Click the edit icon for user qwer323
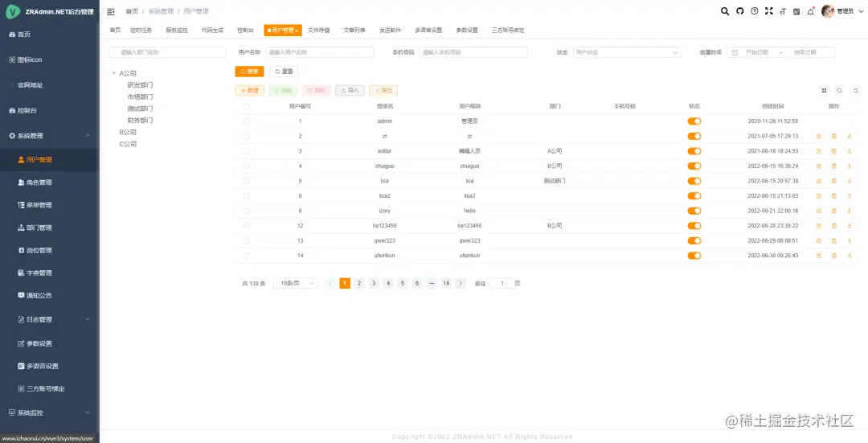The image size is (868, 443). coord(819,241)
